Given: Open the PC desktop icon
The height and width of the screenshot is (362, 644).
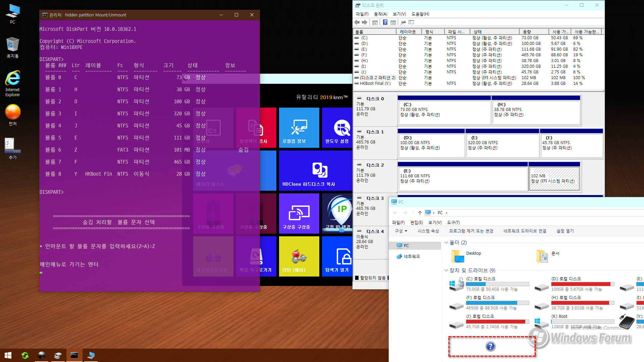Looking at the screenshot, I should pyautogui.click(x=12, y=13).
